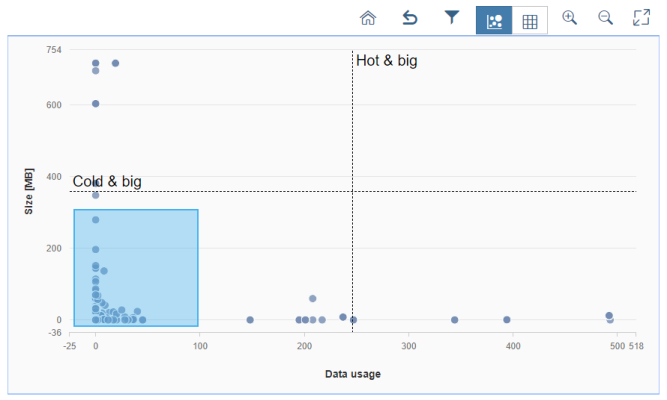
Task: Switch to bubble chart view
Action: click(494, 20)
